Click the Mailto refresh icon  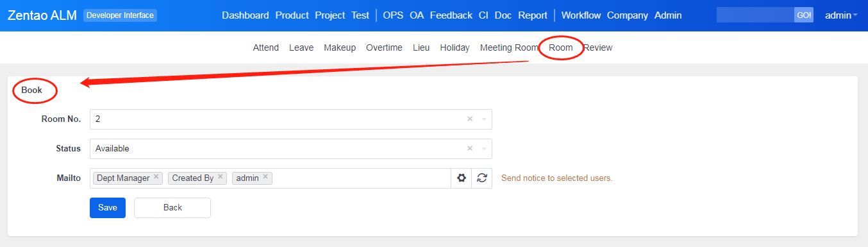[x=481, y=178]
